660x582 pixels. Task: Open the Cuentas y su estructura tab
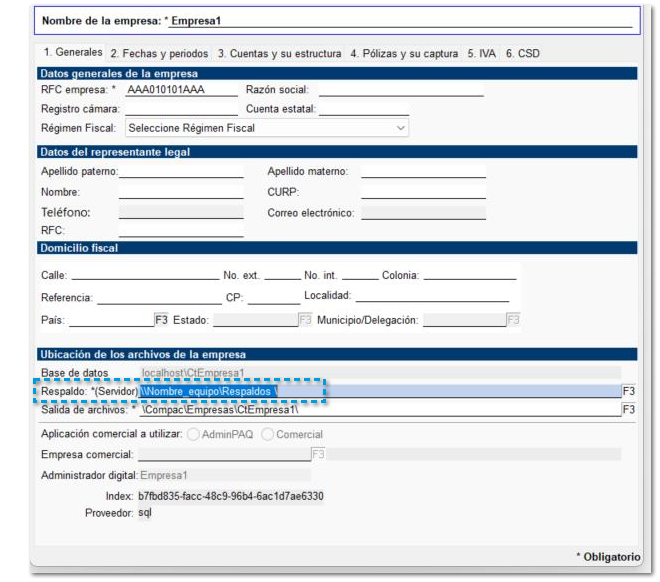pyautogui.click(x=278, y=54)
